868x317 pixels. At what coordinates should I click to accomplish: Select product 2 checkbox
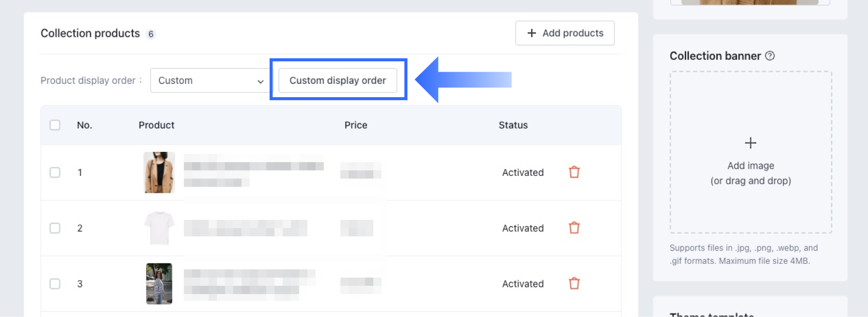(55, 228)
